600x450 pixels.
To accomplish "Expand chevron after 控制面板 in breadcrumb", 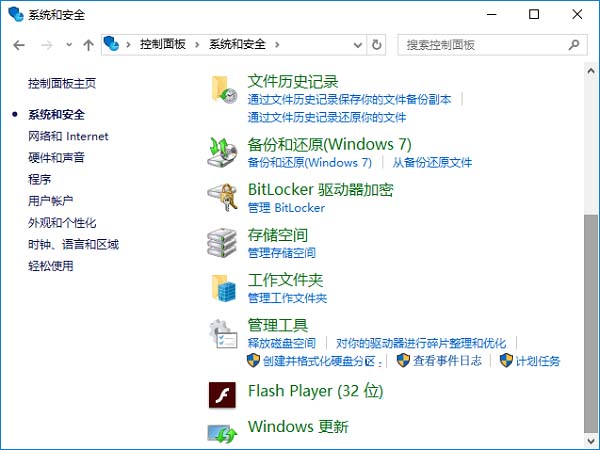I will pyautogui.click(x=197, y=45).
